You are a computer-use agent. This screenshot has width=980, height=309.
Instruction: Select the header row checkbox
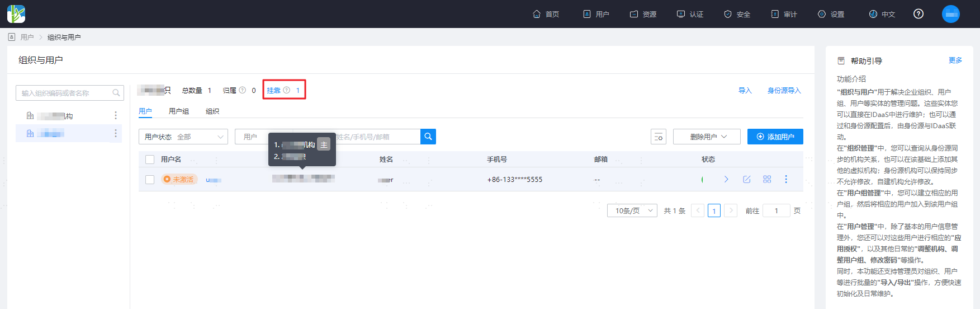pos(150,160)
